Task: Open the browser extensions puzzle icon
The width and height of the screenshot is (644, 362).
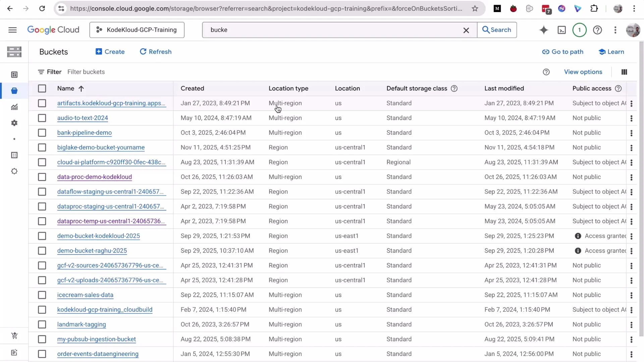Action: [594, 9]
